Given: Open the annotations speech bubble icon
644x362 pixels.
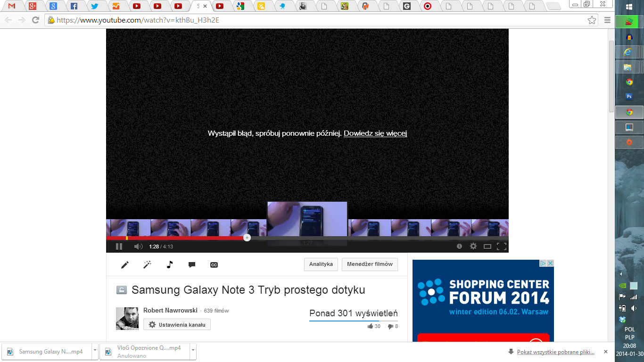Looking at the screenshot, I should point(192,265).
